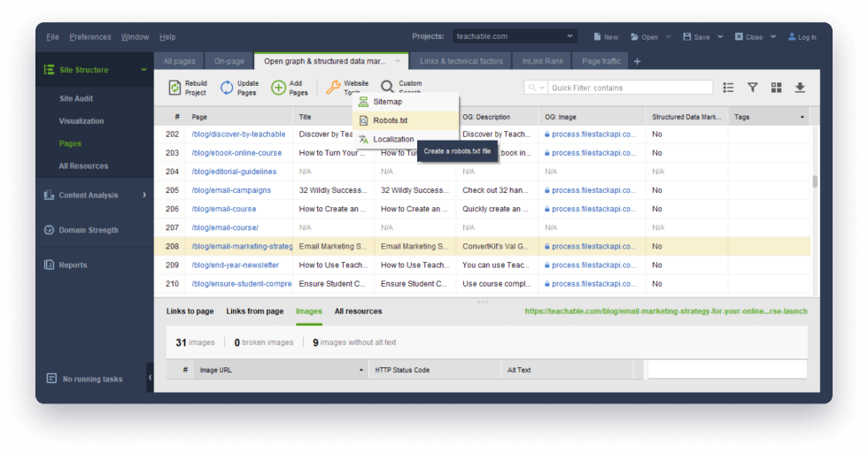Click the Close project icon

[x=739, y=36]
